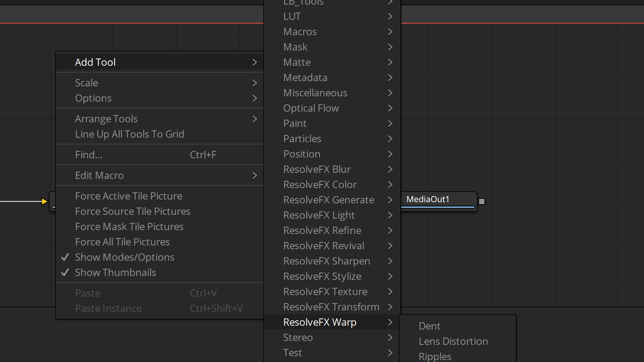
Task: Open ResolveFX Stylize category
Action: click(332, 276)
